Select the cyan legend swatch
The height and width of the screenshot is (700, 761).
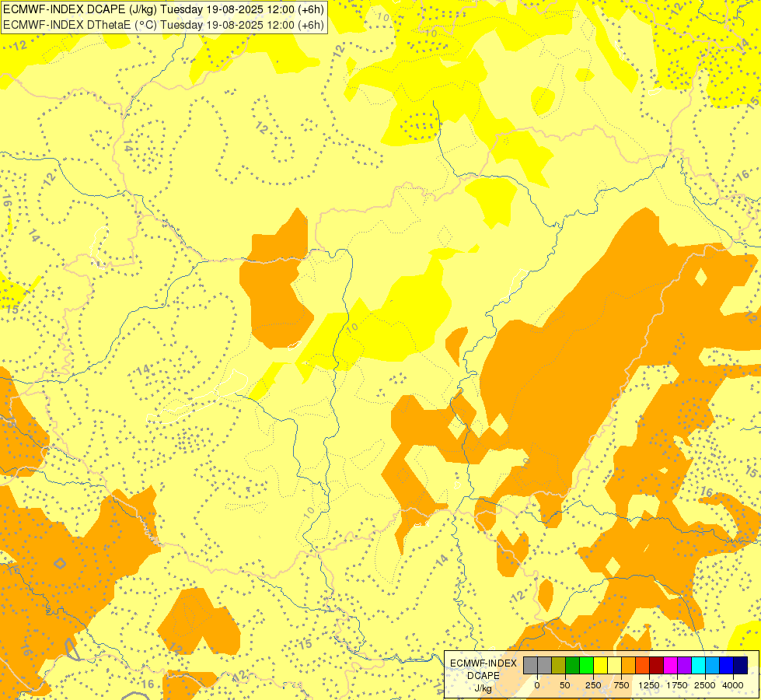698,666
